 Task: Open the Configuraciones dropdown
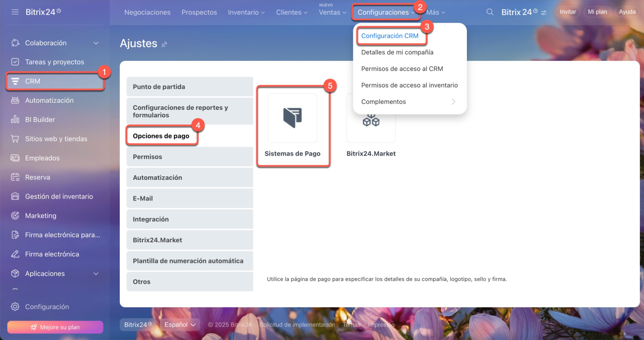386,12
